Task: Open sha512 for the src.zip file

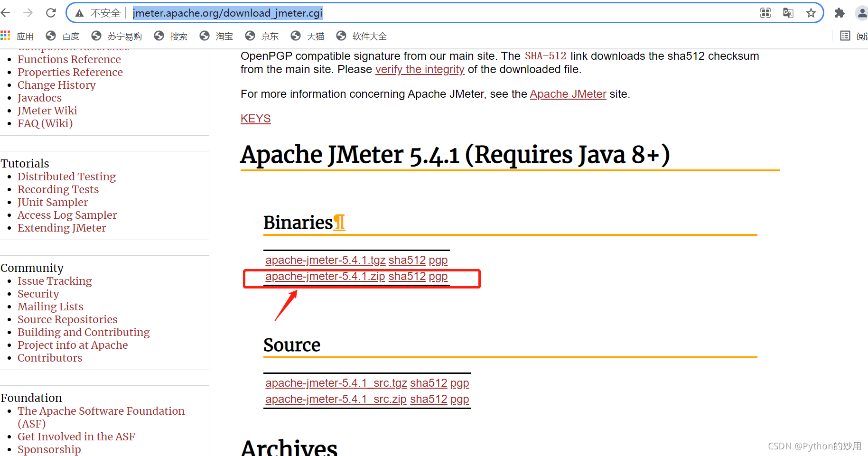Action: pos(429,399)
